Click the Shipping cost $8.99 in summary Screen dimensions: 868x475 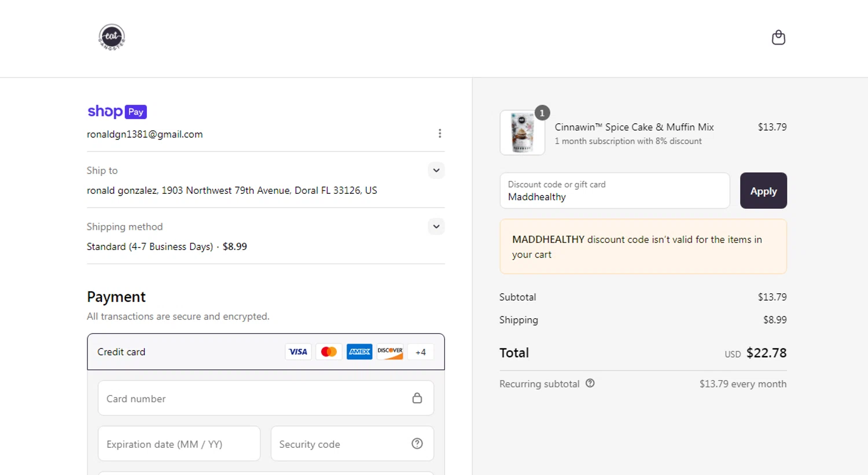pos(775,319)
